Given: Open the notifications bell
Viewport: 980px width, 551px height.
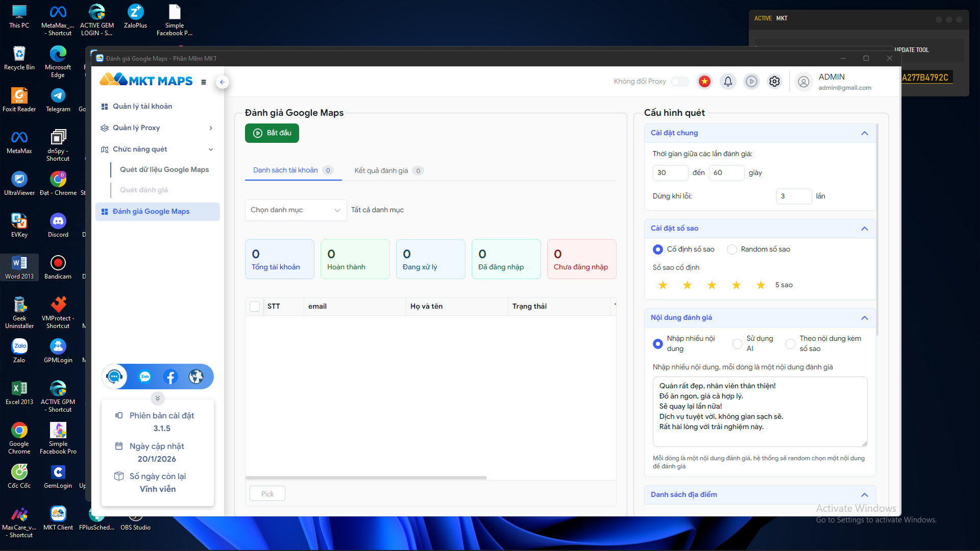Looking at the screenshot, I should pos(728,82).
